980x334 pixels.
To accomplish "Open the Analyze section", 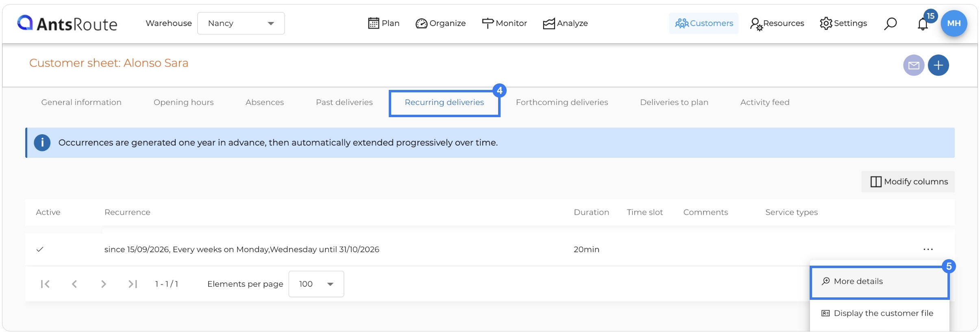I will 565,23.
